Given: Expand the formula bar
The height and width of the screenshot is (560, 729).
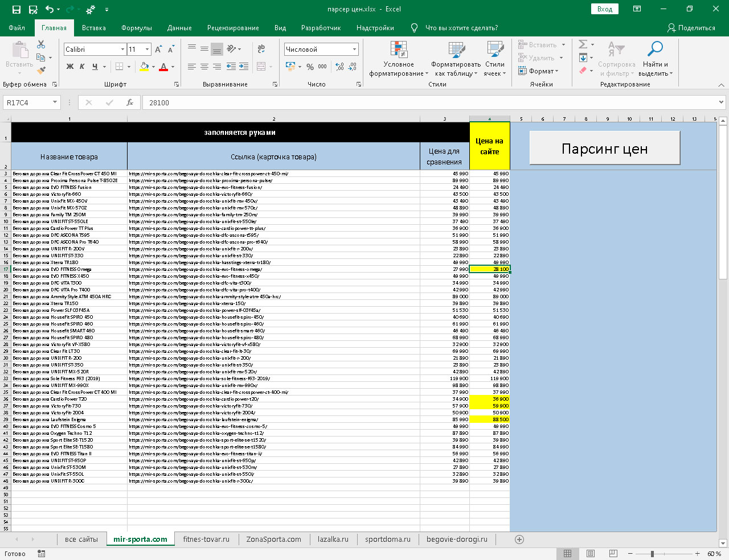Looking at the screenshot, I should click(722, 102).
